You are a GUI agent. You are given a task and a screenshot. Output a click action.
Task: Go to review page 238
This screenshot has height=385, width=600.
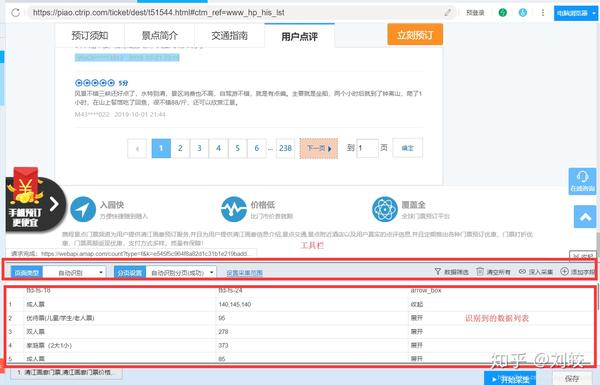point(285,148)
